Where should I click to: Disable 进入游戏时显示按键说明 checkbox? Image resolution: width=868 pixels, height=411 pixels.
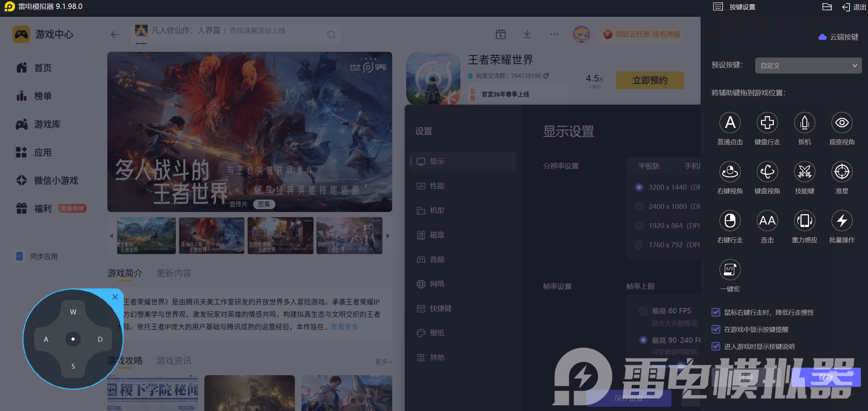(716, 347)
